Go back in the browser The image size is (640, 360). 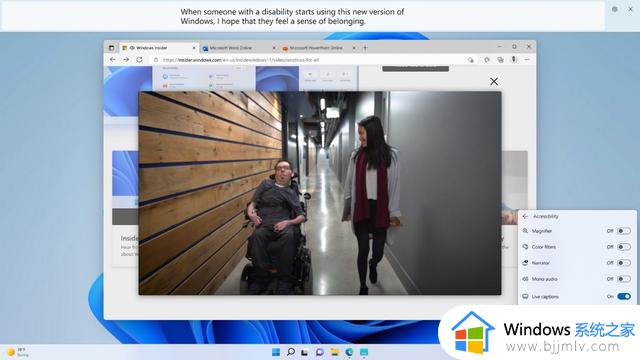[x=113, y=60]
